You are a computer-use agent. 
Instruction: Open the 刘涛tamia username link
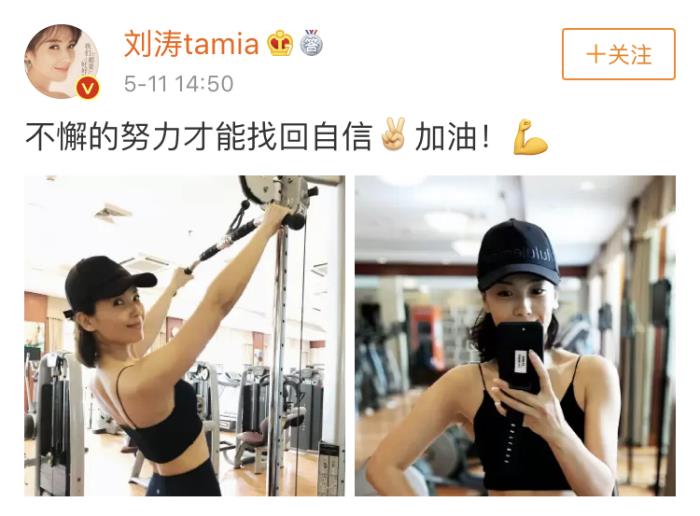pos(191,44)
